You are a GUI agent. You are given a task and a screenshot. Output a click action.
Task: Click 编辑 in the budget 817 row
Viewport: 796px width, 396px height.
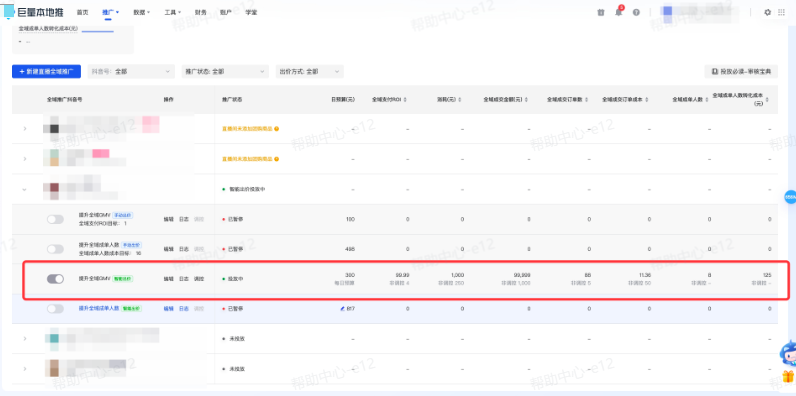[169, 308]
